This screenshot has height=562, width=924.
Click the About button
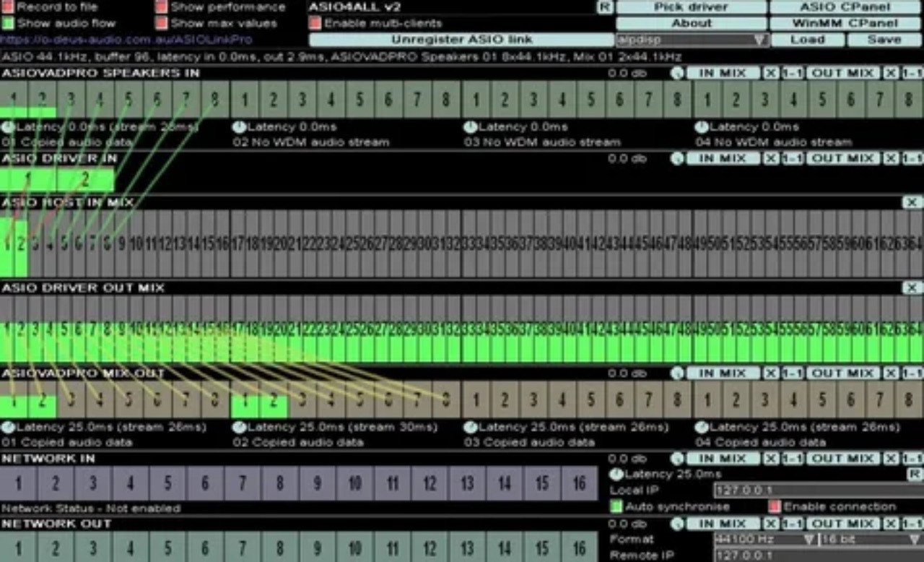pyautogui.click(x=692, y=23)
